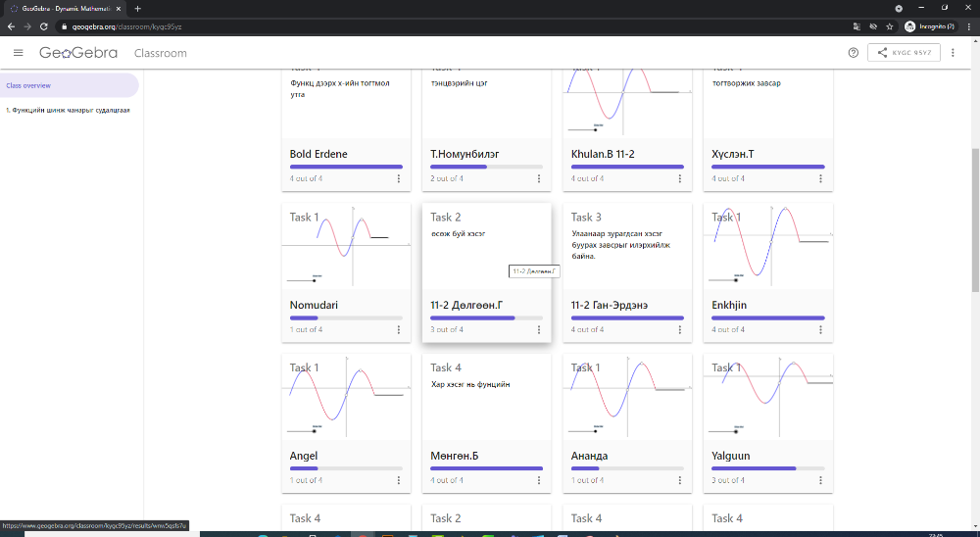Click the 'тогтворжих завсар' answer text

point(746,83)
